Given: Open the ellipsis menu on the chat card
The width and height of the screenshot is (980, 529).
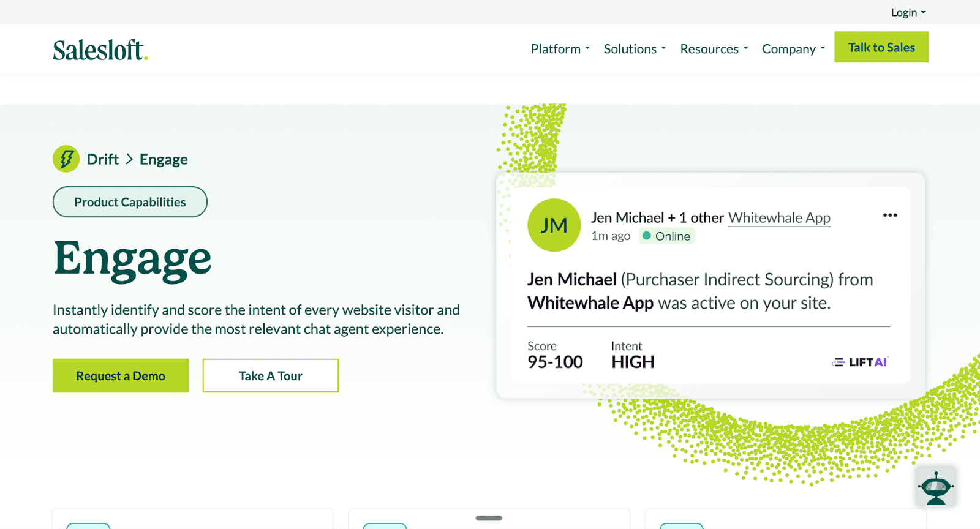Looking at the screenshot, I should pyautogui.click(x=889, y=215).
